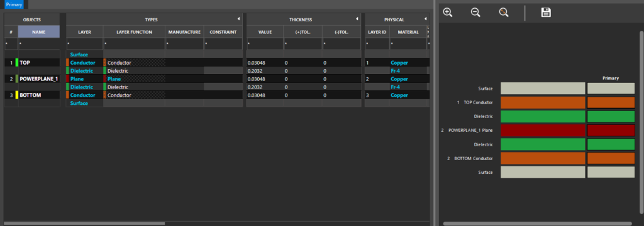Click the Copper material of TOP layer
644x226 pixels.
tap(399, 63)
